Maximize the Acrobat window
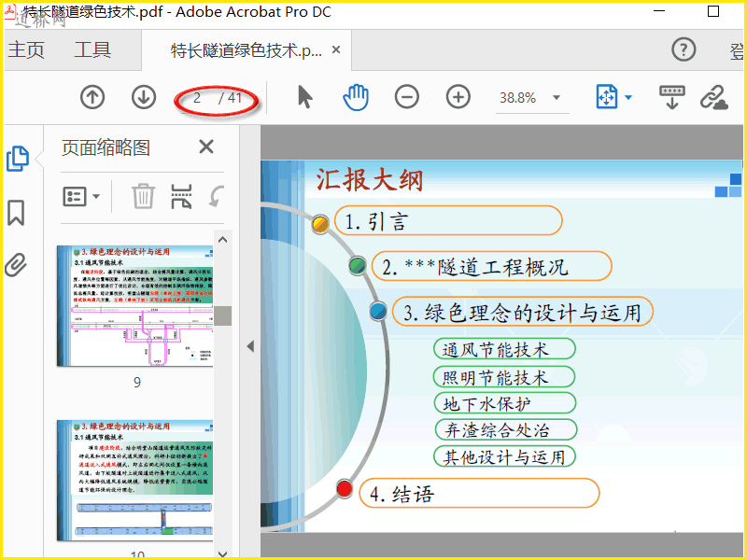Viewport: 747px width, 560px height. coord(713,11)
